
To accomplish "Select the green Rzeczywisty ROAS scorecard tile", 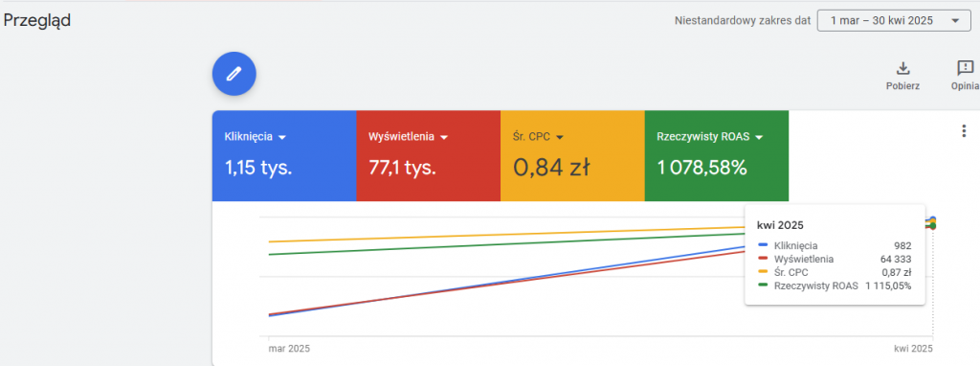I will pyautogui.click(x=716, y=156).
